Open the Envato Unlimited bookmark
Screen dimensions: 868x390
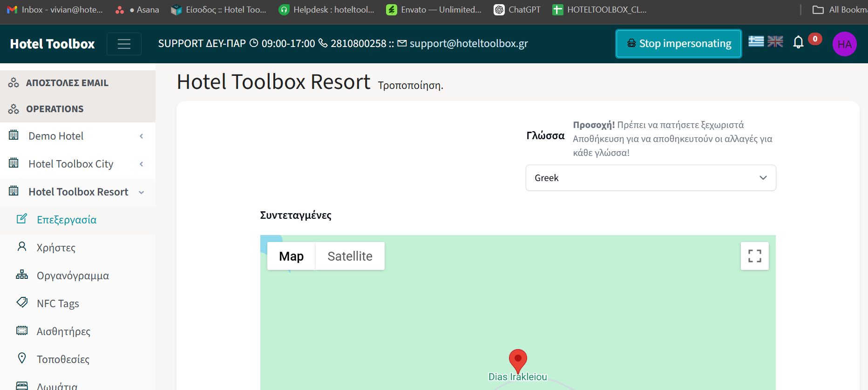tap(434, 10)
